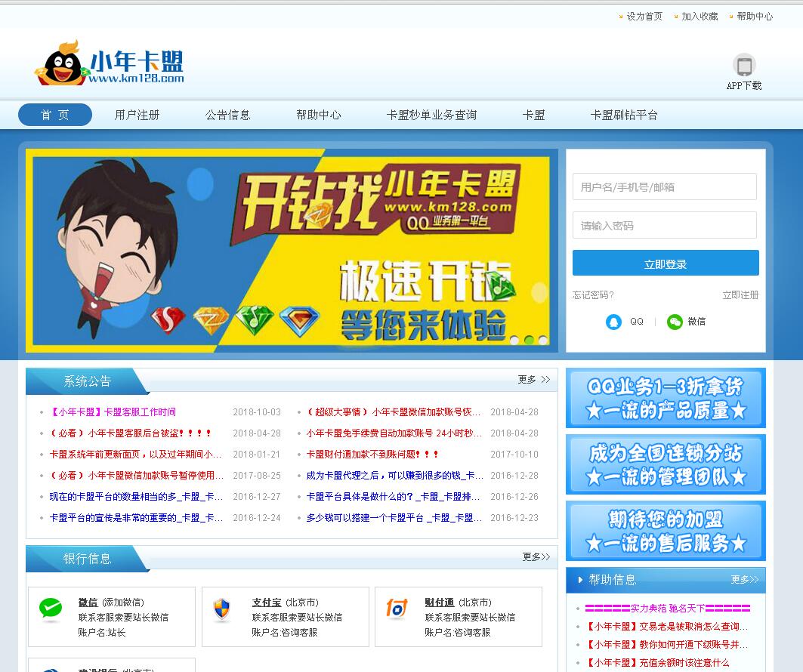This screenshot has height=672, width=803.
Task: Open 教你如何开通下级账号 help link
Action: [x=667, y=644]
